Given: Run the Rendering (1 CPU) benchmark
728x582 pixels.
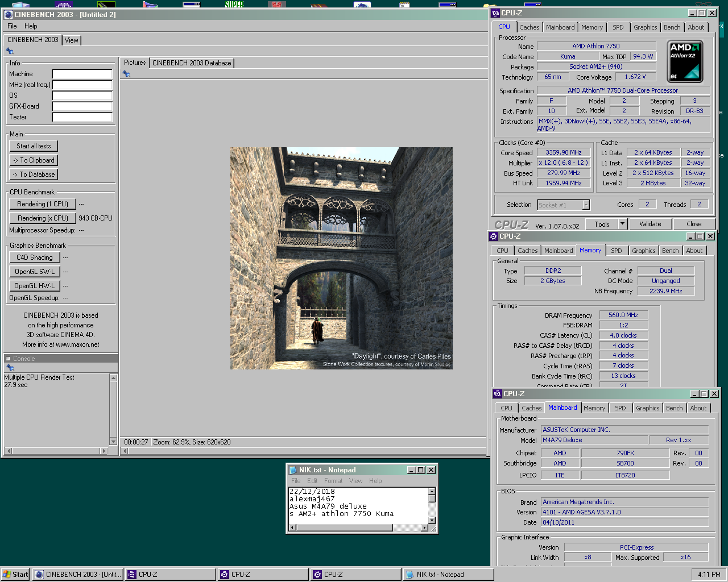Looking at the screenshot, I should coord(43,204).
